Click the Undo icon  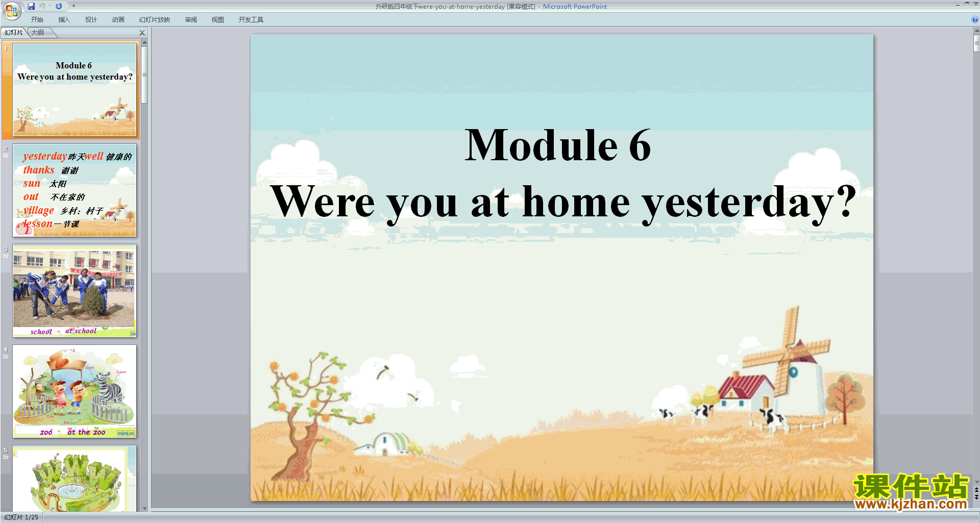[x=42, y=6]
